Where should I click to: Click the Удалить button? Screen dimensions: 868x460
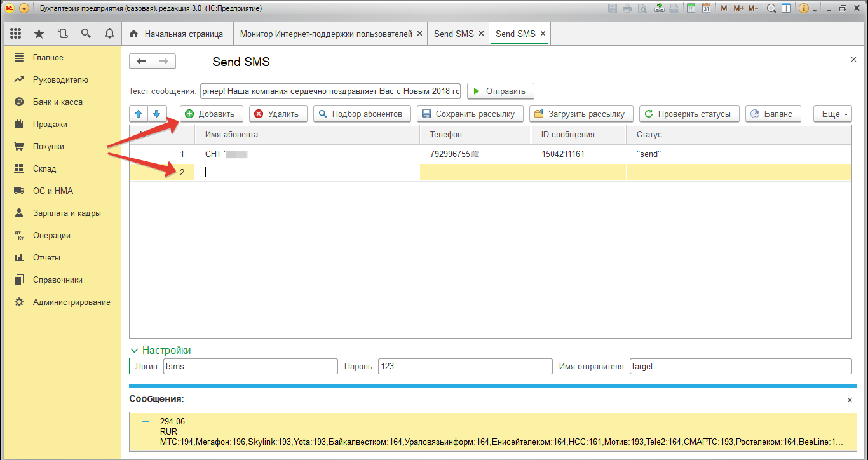click(278, 114)
